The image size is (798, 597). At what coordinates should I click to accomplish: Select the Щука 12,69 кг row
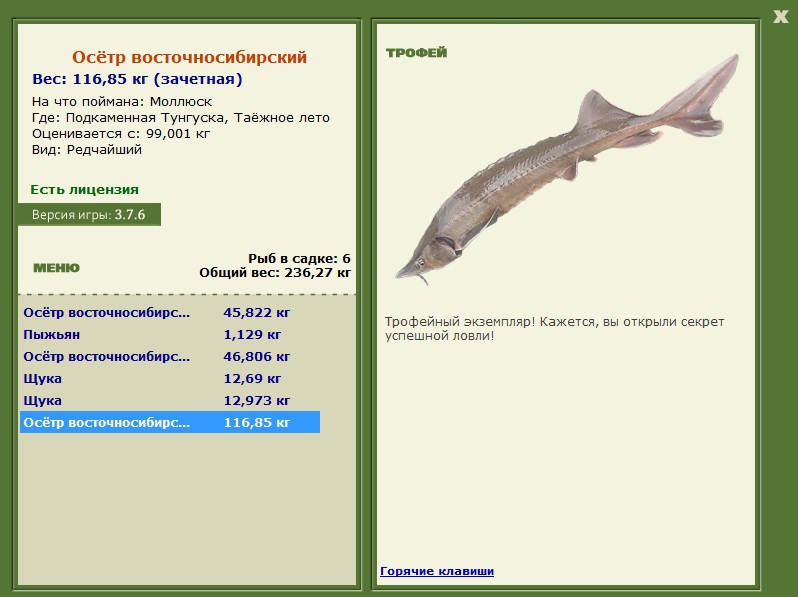[x=170, y=378]
